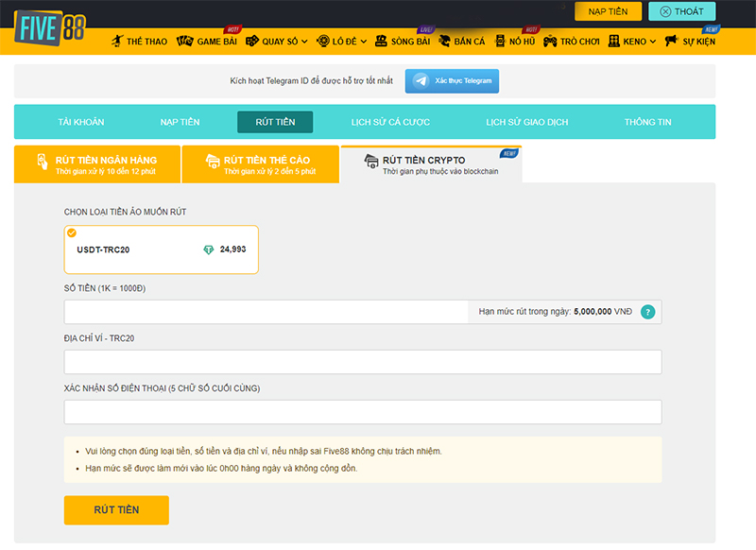Screen dimensions: 756x550
Task: Expand the Lô Đề dropdown arrow
Action: [x=364, y=42]
